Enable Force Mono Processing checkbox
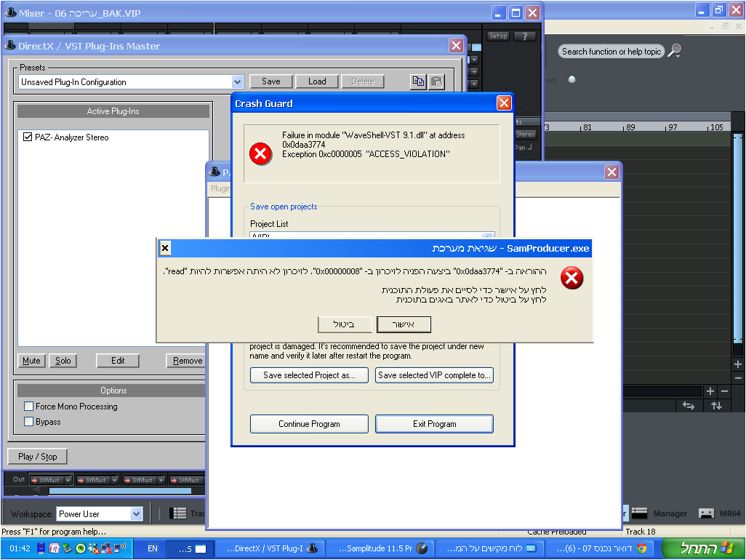Viewport: 746px width, 560px height. 28,407
